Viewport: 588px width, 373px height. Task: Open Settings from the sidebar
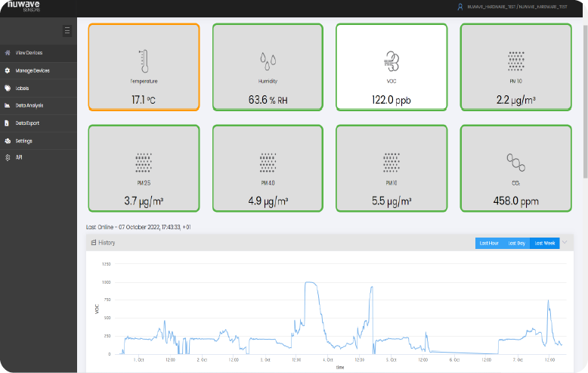coord(23,141)
